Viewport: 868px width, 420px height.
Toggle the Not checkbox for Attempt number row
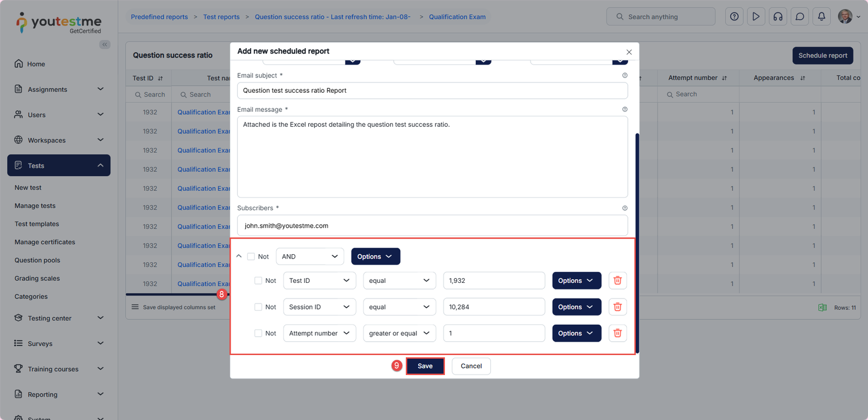point(258,333)
